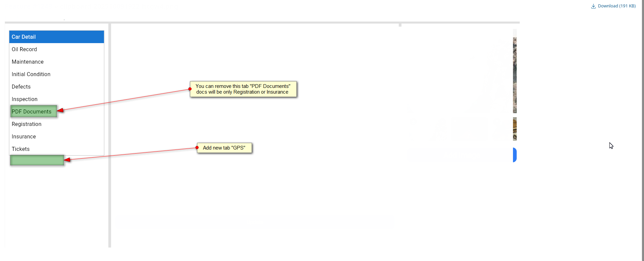The width and height of the screenshot is (644, 261).
Task: Open the Download (191 KB) link
Action: [616, 6]
